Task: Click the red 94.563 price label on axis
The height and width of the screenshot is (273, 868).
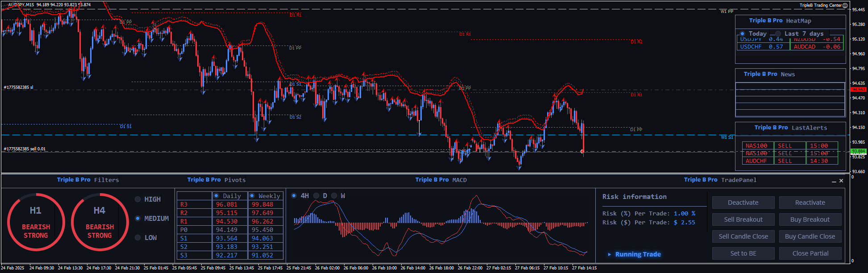Action: click(858, 90)
